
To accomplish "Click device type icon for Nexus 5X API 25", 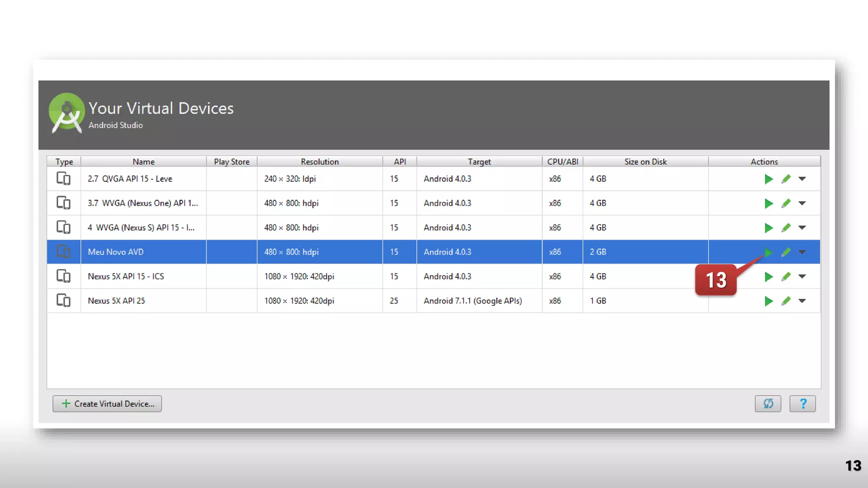I will (64, 301).
